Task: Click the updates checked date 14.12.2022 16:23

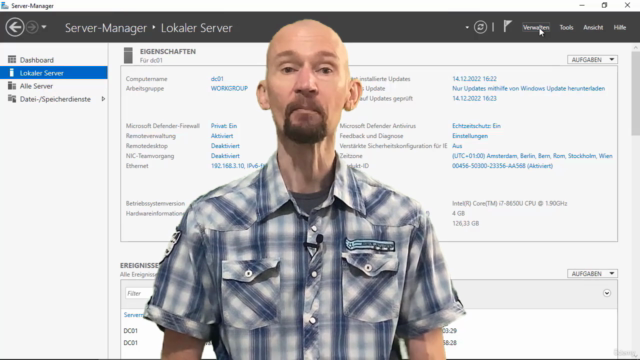Action: (474, 98)
